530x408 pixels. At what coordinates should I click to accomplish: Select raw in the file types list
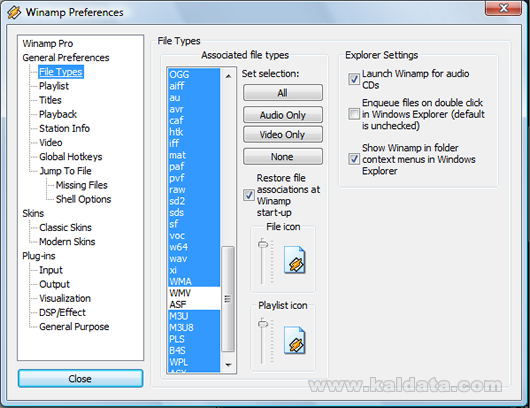[194, 190]
